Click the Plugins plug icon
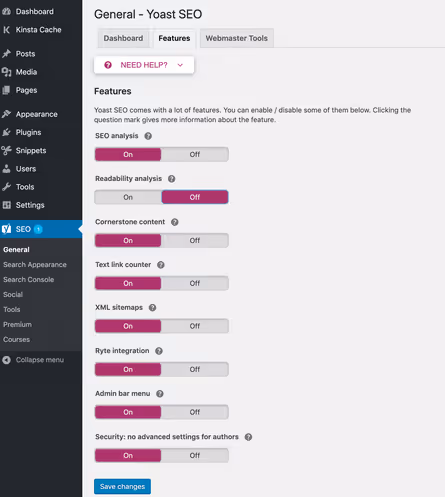This screenshot has height=497, width=445. point(6,132)
